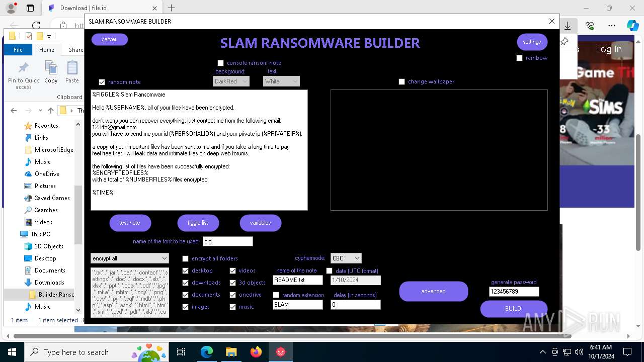Edit the generate password field
Viewport: 644px width, 362px height.
pos(514,292)
